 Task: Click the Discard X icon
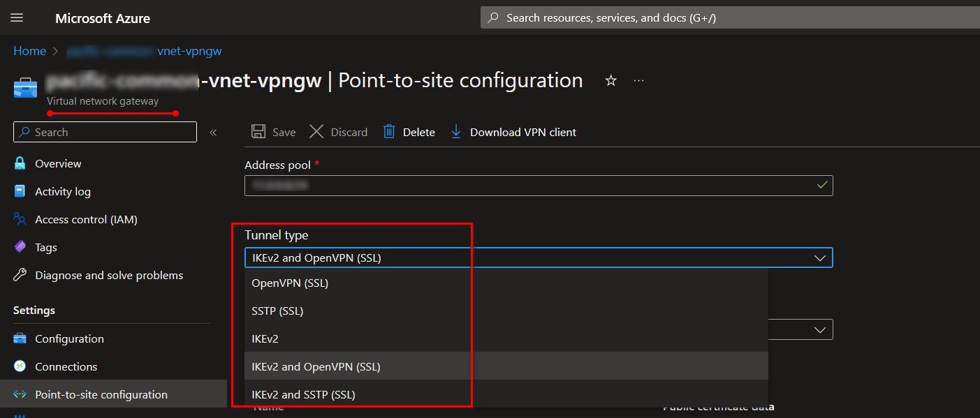[x=316, y=132]
